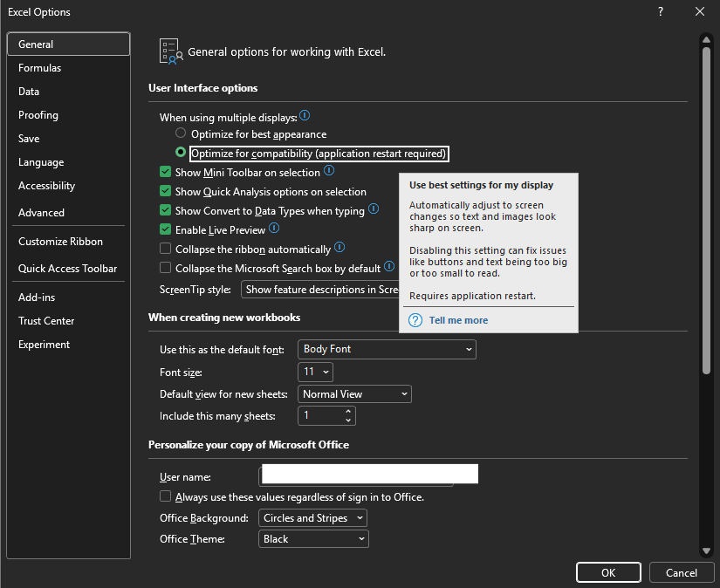Uncheck Show Quick Analysis options on selection
Viewport: 720px width, 588px height.
[165, 191]
